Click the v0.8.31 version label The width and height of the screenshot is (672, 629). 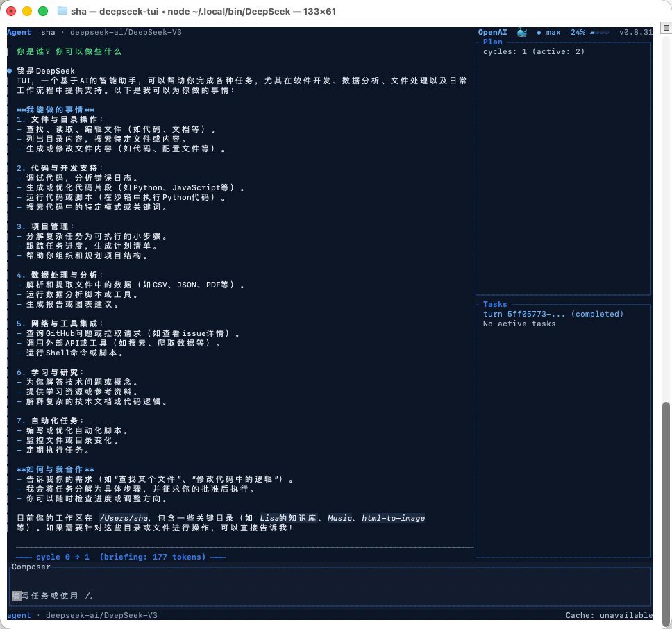(636, 32)
